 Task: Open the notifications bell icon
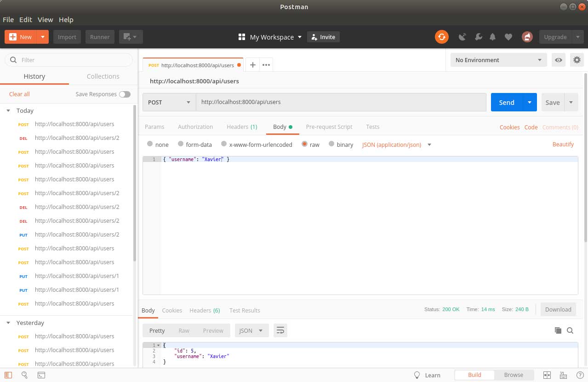coord(492,37)
